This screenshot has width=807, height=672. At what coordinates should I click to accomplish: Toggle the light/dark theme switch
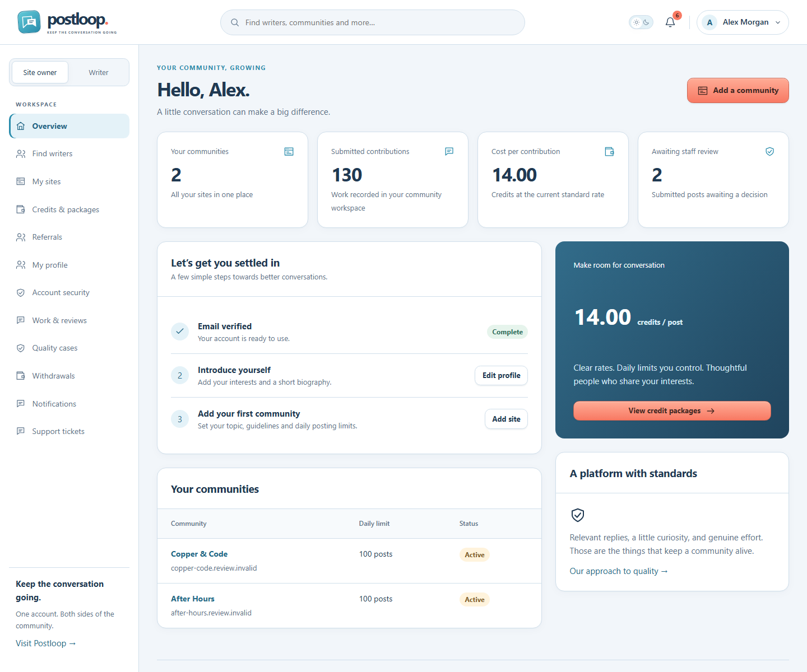(641, 22)
